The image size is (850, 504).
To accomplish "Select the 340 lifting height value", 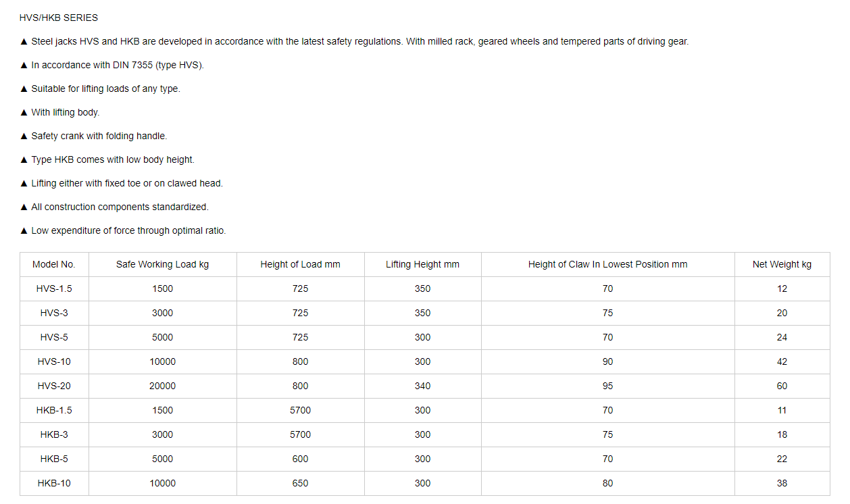I will pyautogui.click(x=422, y=386).
